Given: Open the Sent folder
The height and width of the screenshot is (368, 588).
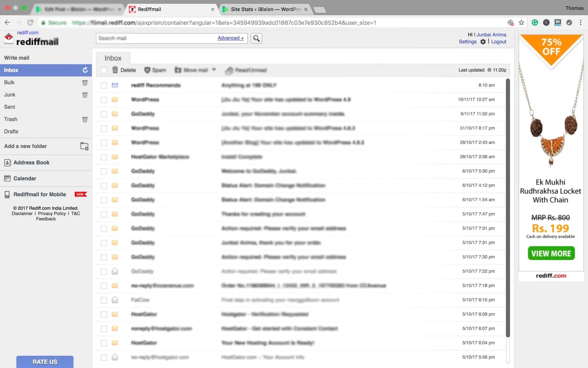Looking at the screenshot, I should tap(10, 107).
